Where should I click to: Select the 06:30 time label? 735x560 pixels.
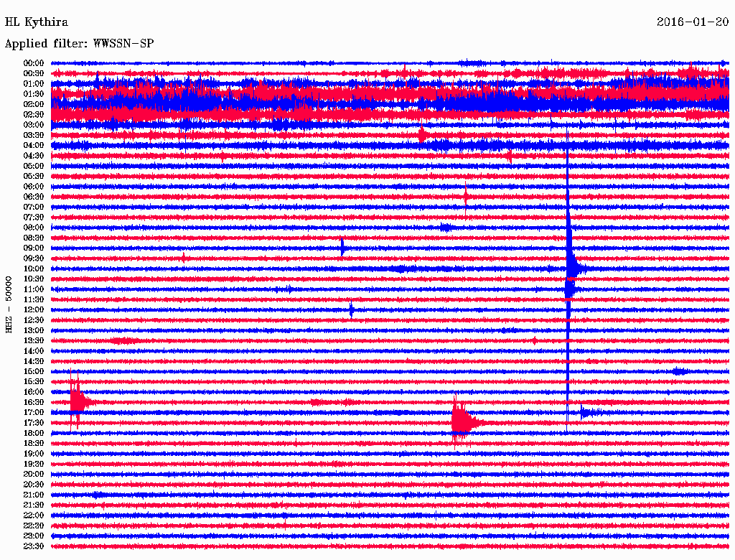click(34, 197)
